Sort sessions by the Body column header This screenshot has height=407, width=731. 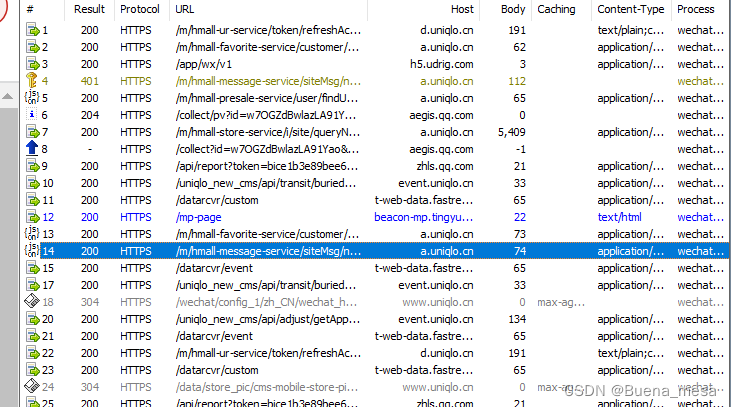[x=505, y=9]
